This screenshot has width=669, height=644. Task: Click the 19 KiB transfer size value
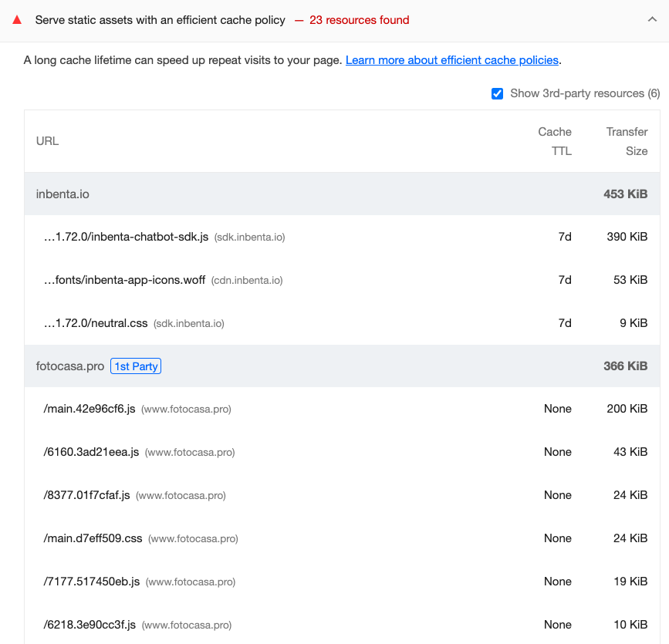630,582
